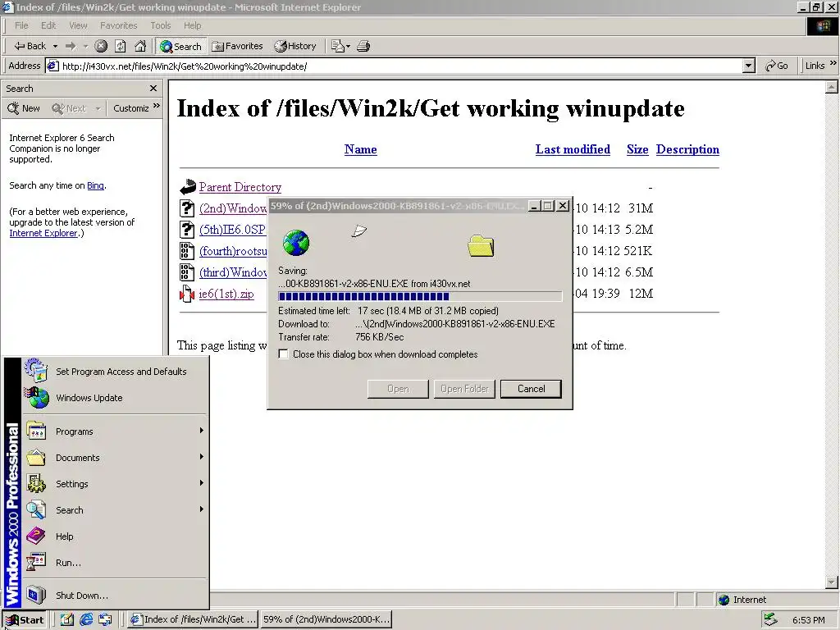The height and width of the screenshot is (630, 840).
Task: Open Search entry in Start menu
Action: 115,510
